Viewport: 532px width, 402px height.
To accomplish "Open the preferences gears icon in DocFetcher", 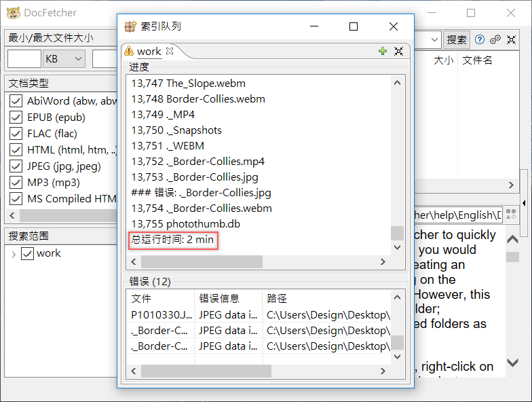I will pyautogui.click(x=495, y=39).
